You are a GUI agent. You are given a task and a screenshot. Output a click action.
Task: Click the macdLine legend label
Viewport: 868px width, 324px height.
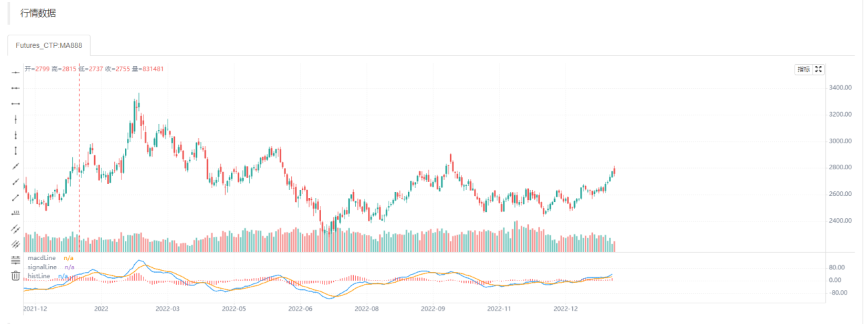pyautogui.click(x=43, y=258)
